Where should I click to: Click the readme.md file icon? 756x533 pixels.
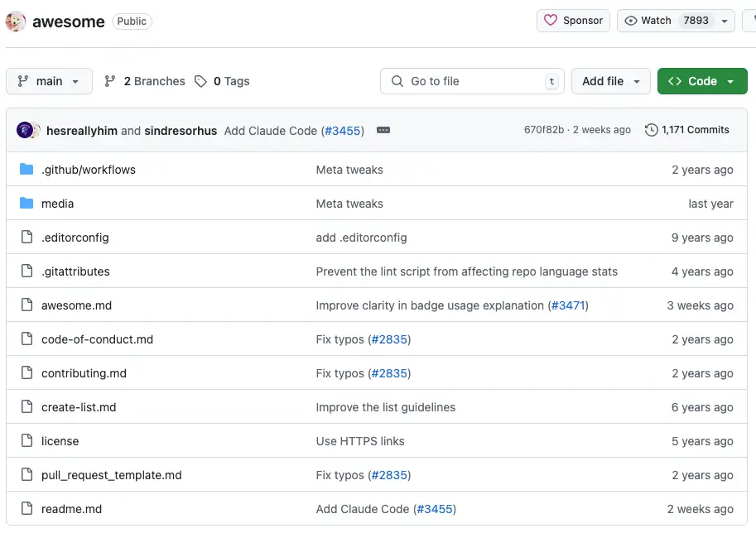coord(27,508)
